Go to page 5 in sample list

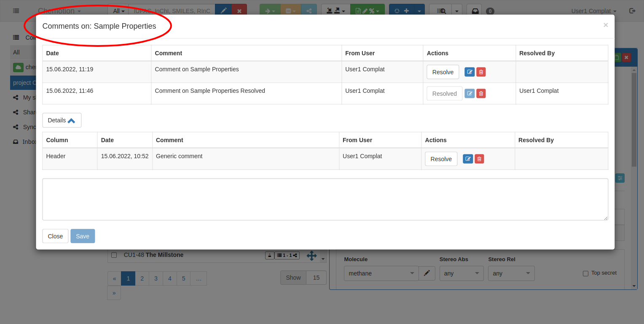tap(183, 278)
